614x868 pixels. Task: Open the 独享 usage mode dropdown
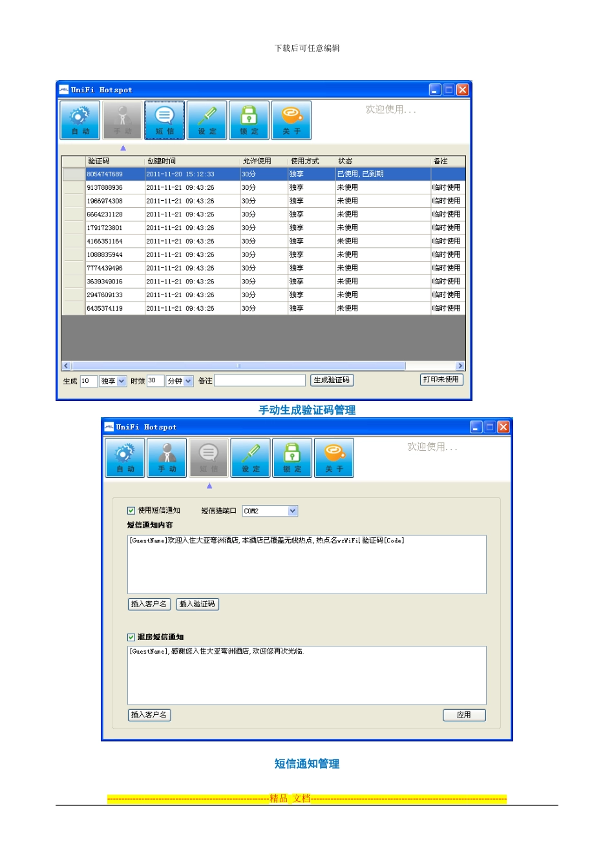(x=113, y=381)
